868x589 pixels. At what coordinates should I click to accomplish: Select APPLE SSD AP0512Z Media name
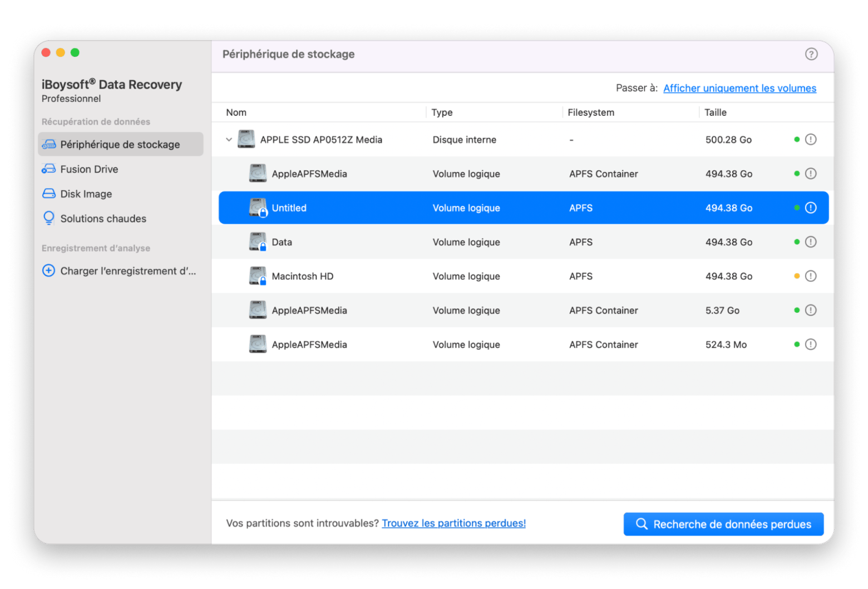click(x=321, y=140)
